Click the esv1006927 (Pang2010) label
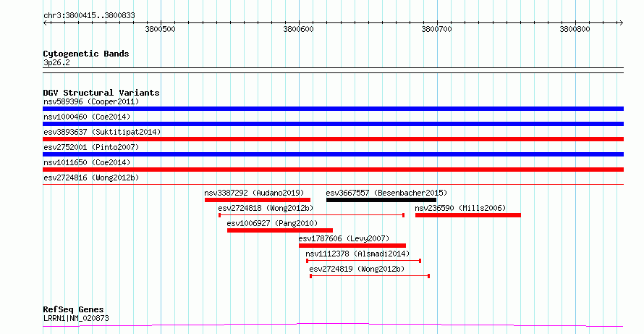The width and height of the screenshot is (644, 334). pos(272,223)
